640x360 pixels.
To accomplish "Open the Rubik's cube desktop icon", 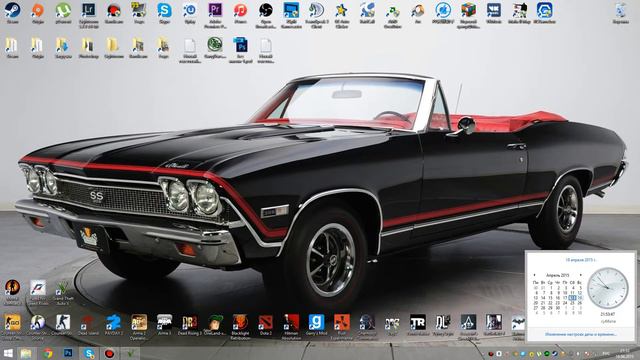I will tap(468, 15).
